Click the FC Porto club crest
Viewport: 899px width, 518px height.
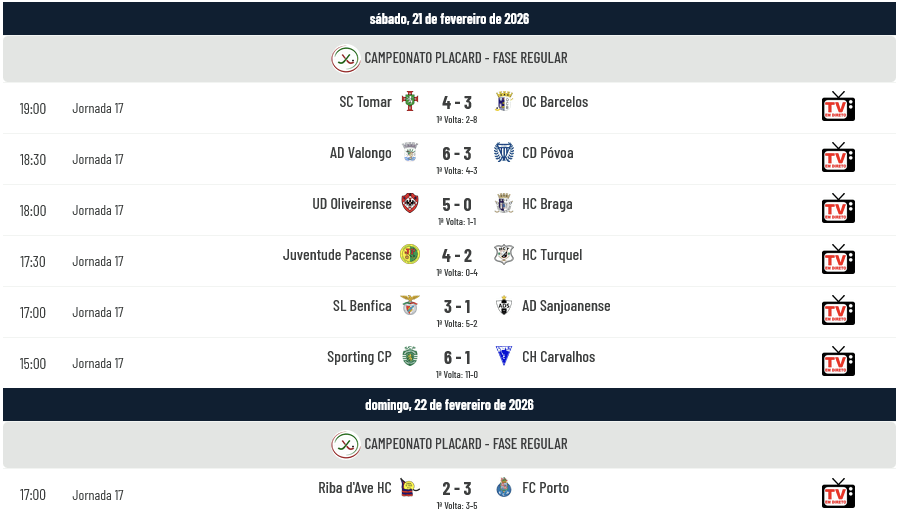504,488
